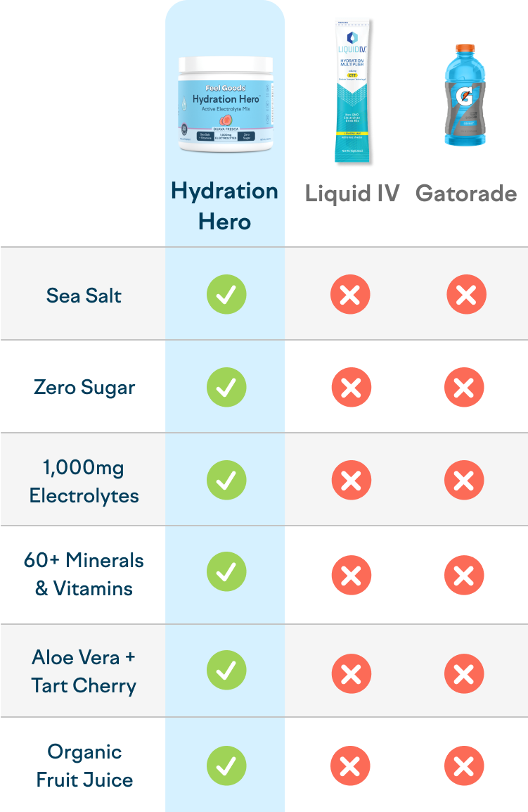Click the Liquid IV packet image

pos(352,91)
